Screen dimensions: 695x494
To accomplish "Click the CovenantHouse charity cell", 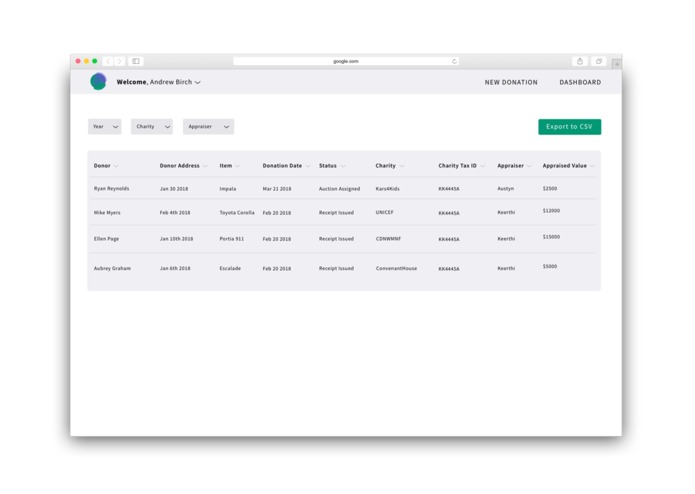I will pyautogui.click(x=396, y=268).
